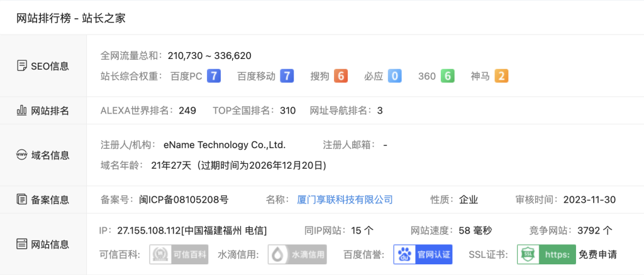
Task: Select the 备案信息 row label
Action: (x=50, y=200)
